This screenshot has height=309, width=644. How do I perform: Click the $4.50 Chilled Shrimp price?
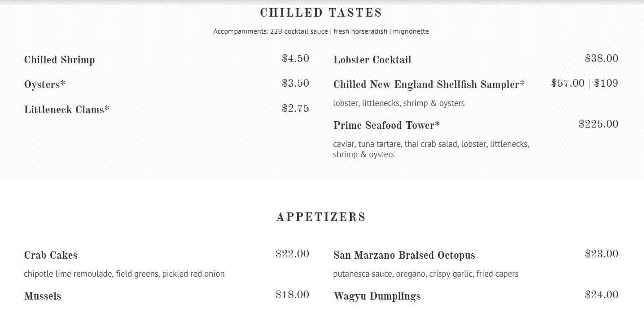coord(295,58)
